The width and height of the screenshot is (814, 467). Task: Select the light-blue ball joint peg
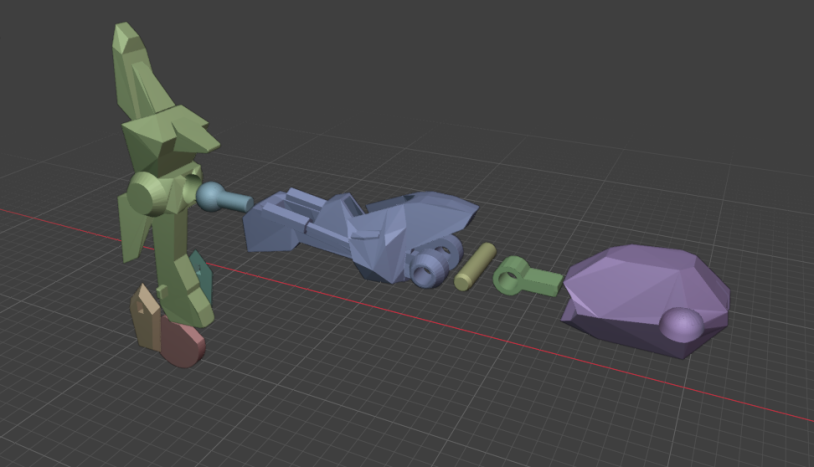tap(224, 198)
